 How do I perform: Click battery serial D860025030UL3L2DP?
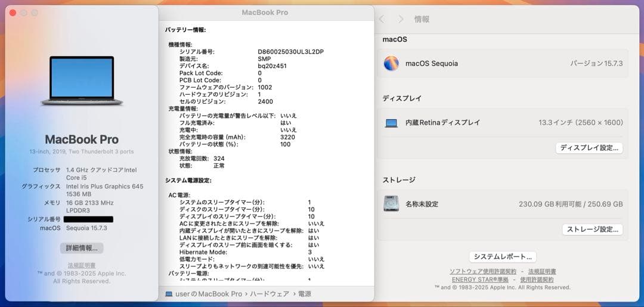(x=291, y=52)
